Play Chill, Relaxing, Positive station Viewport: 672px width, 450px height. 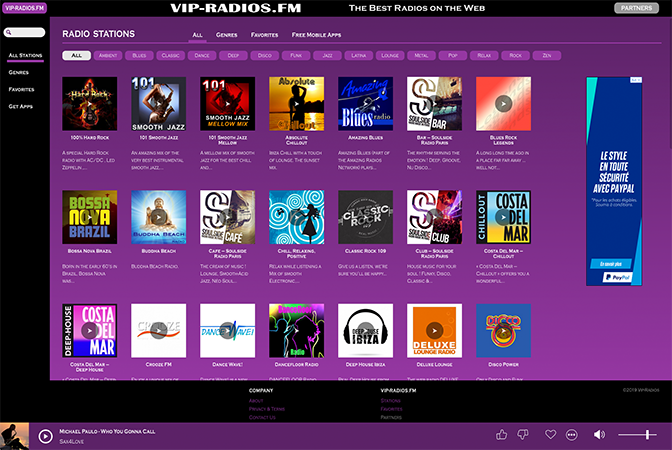(297, 217)
